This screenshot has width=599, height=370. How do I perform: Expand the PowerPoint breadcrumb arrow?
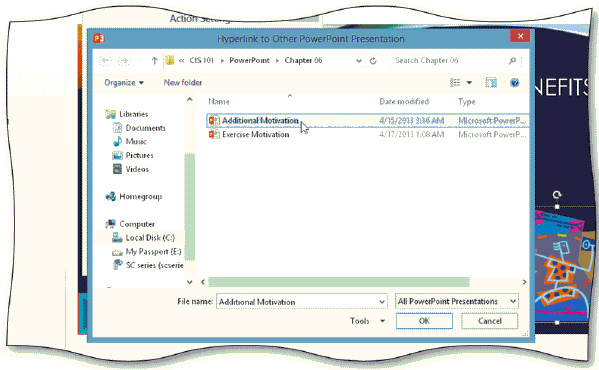tap(277, 60)
